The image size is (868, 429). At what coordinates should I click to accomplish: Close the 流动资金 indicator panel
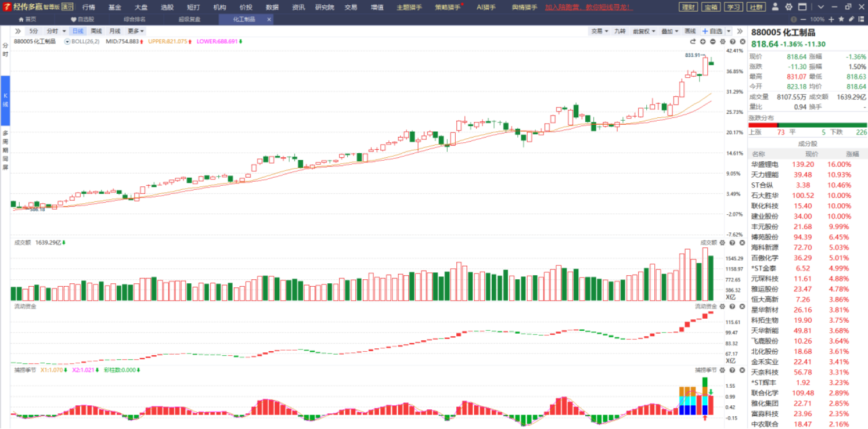[x=741, y=306]
